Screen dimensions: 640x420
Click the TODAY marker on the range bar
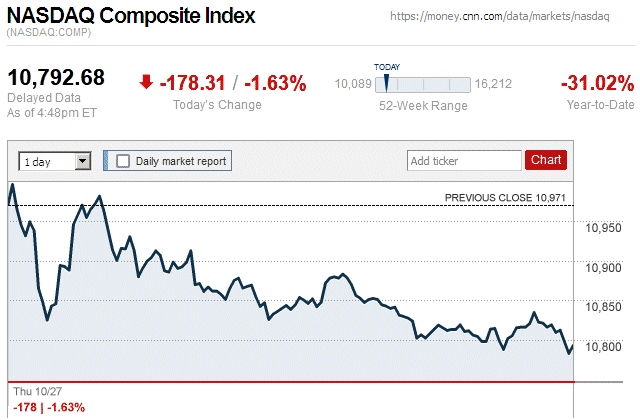click(387, 83)
